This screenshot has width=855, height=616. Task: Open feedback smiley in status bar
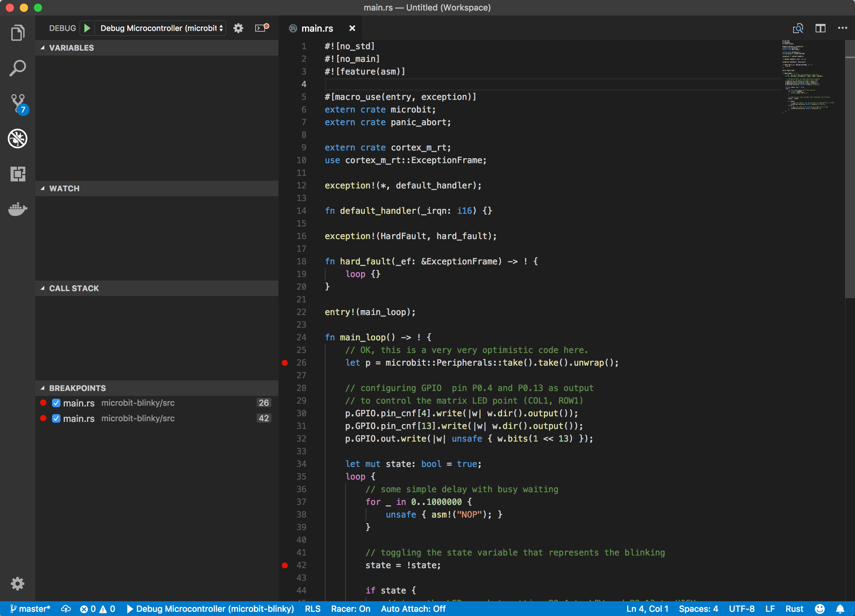(819, 609)
